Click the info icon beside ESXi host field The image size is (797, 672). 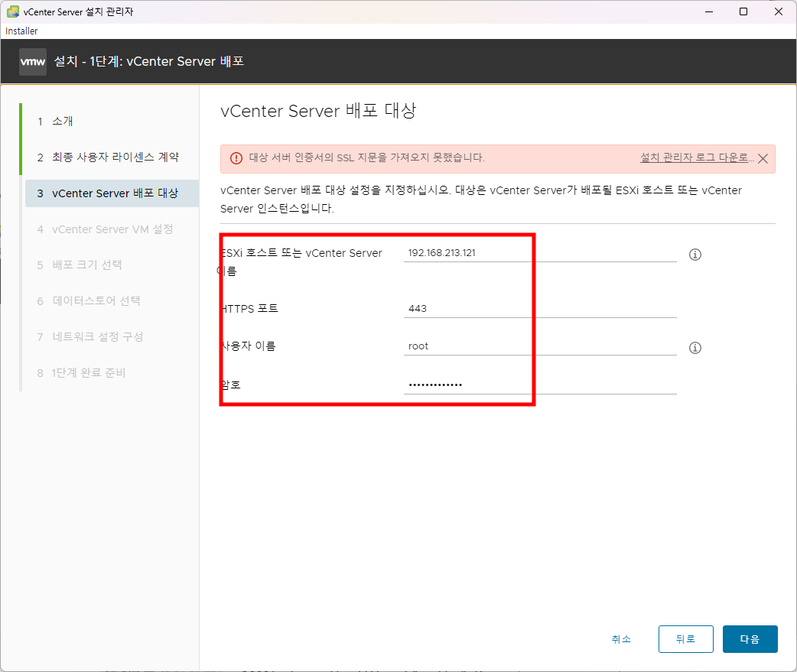[x=695, y=255]
